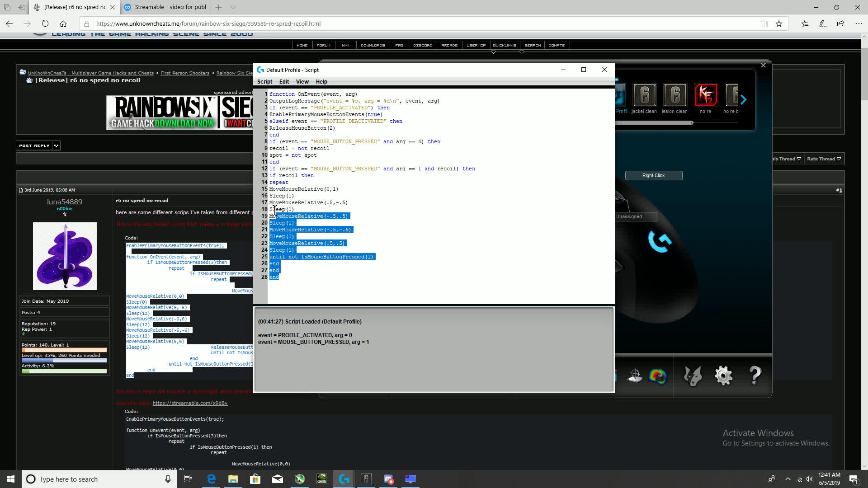
Task: Open the Edit menu in Script window
Action: (284, 82)
